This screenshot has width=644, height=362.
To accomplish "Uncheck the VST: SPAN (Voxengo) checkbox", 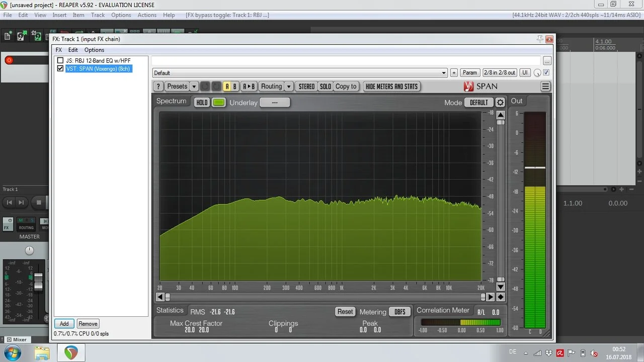I will tap(60, 68).
